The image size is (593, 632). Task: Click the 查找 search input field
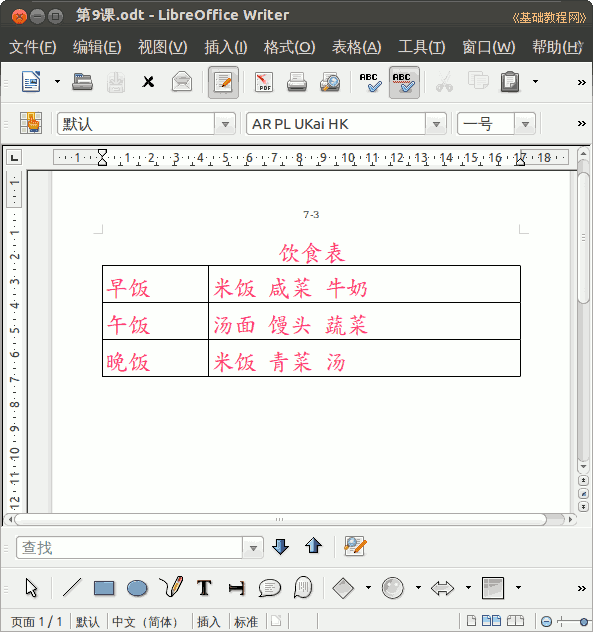[x=129, y=547]
